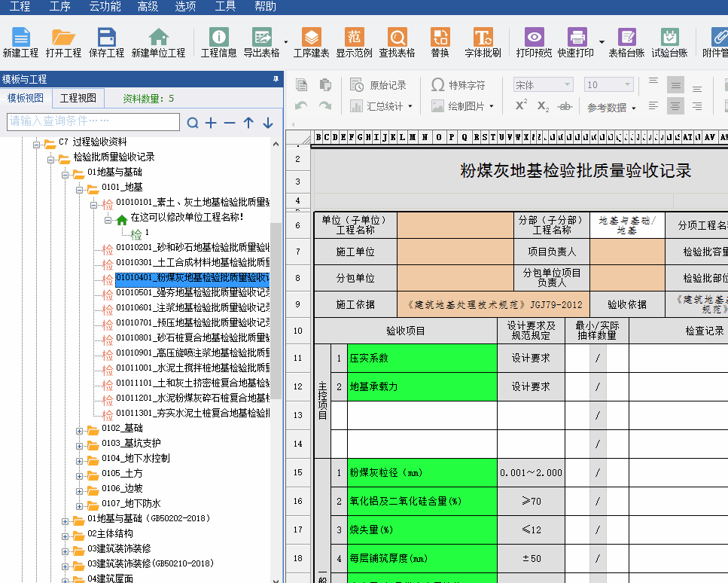728x583 pixels.
Task: Click the 请输入查询条件 search field
Action: 93,121
